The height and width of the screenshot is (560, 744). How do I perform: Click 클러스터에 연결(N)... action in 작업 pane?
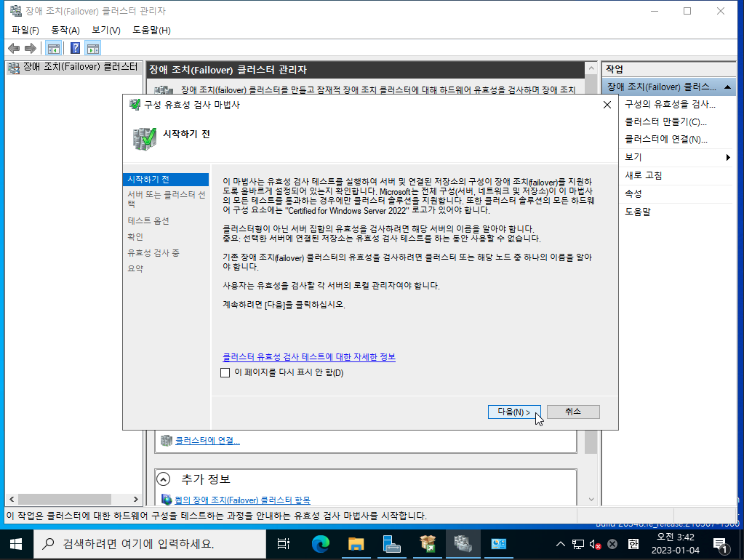tap(665, 140)
